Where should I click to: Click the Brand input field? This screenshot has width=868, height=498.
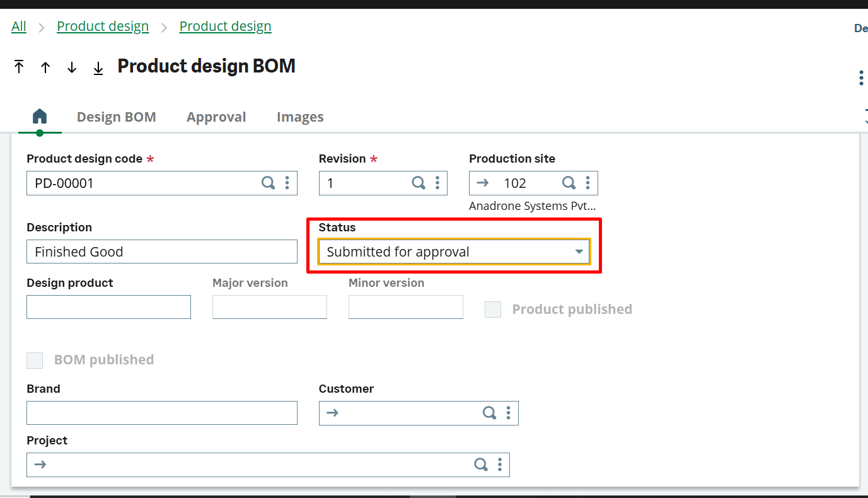[x=162, y=413]
